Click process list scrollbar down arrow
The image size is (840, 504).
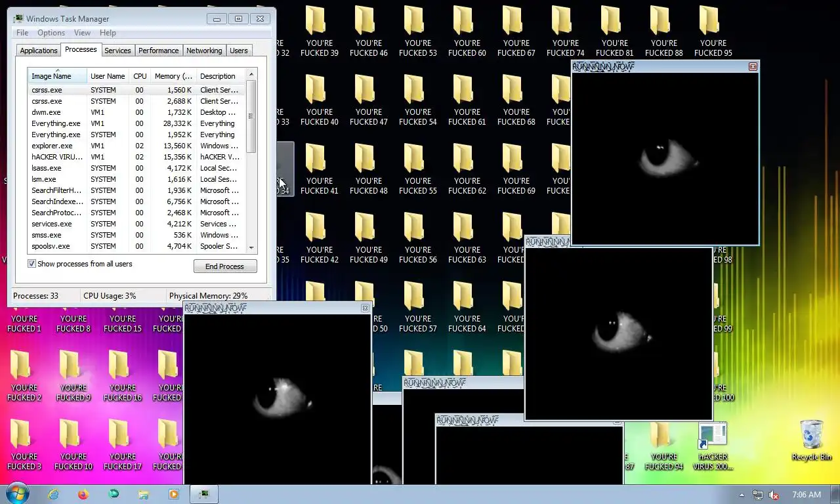251,248
